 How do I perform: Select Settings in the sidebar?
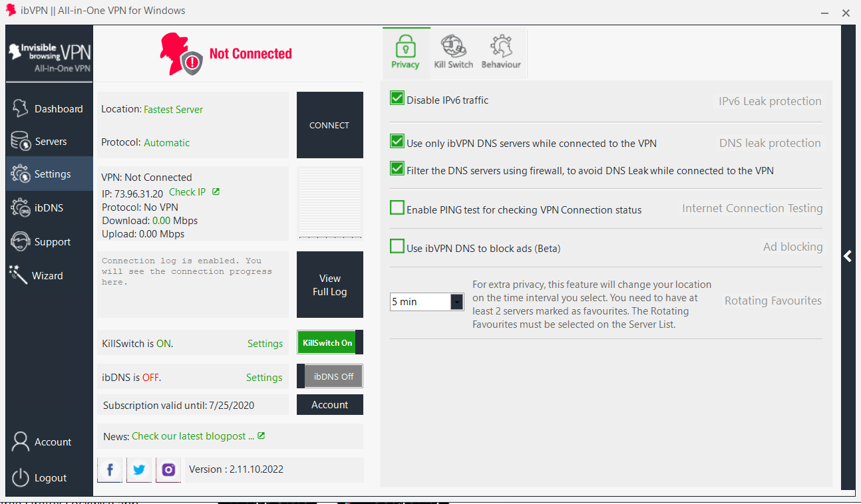pos(49,174)
